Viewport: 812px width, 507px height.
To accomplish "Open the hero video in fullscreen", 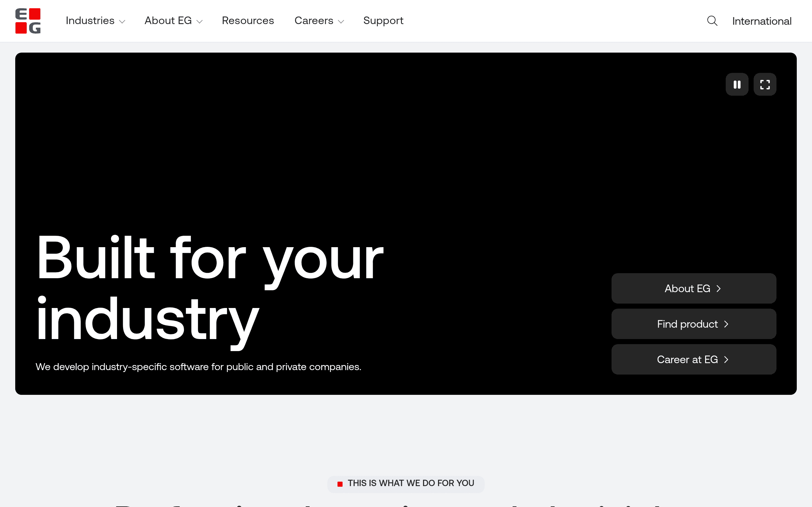I will 765,85.
